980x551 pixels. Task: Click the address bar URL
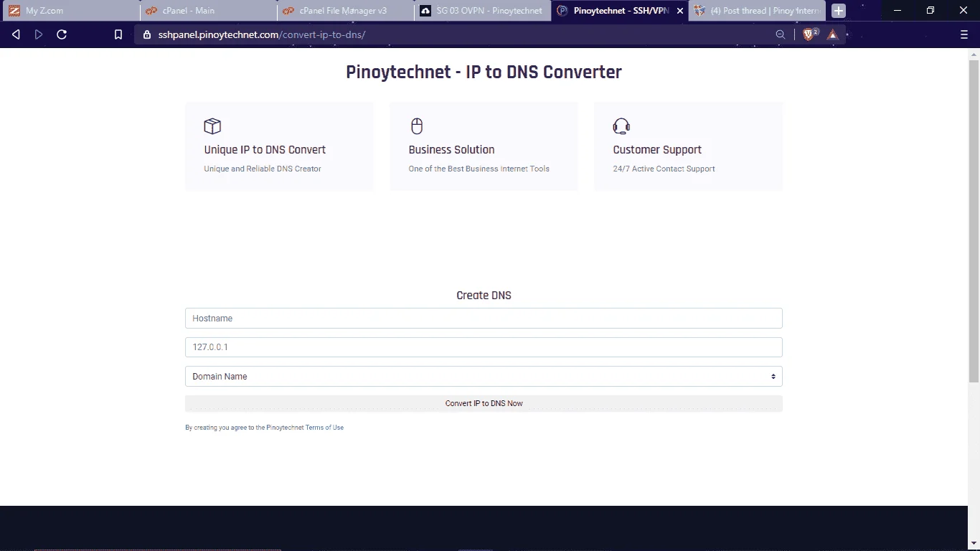(262, 34)
